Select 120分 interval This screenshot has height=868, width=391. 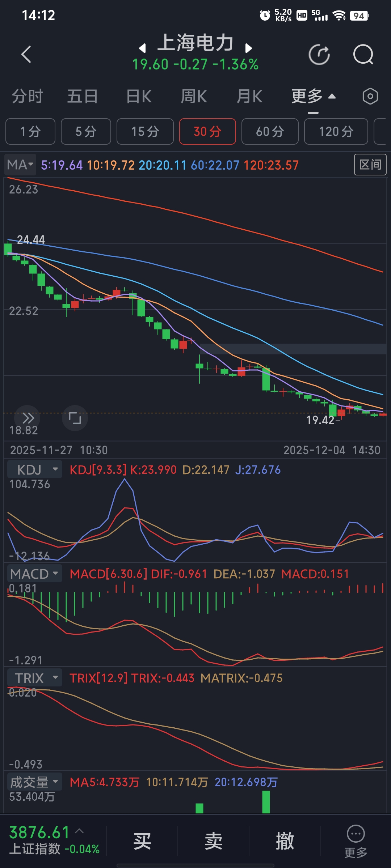pos(336,131)
